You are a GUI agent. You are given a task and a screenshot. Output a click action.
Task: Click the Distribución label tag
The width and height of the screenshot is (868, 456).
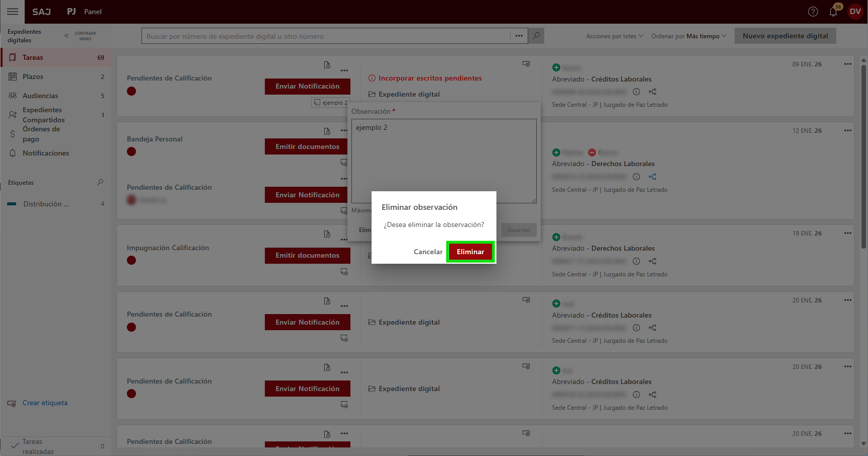45,204
